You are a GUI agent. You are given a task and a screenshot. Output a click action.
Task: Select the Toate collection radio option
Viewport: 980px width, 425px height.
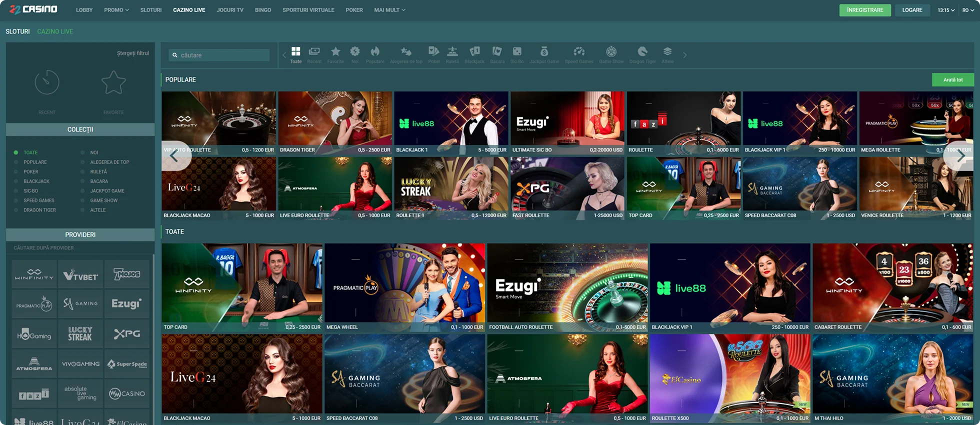(x=16, y=152)
